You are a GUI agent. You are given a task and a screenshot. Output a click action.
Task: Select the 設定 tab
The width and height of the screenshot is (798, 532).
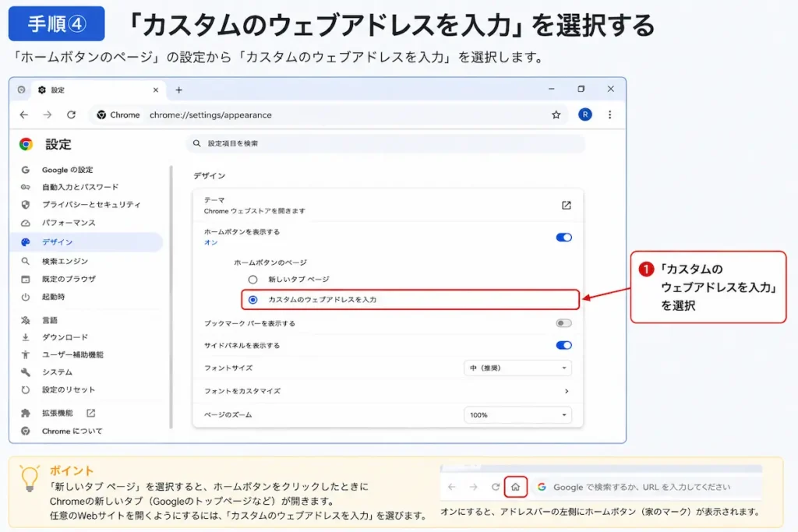pos(99,90)
